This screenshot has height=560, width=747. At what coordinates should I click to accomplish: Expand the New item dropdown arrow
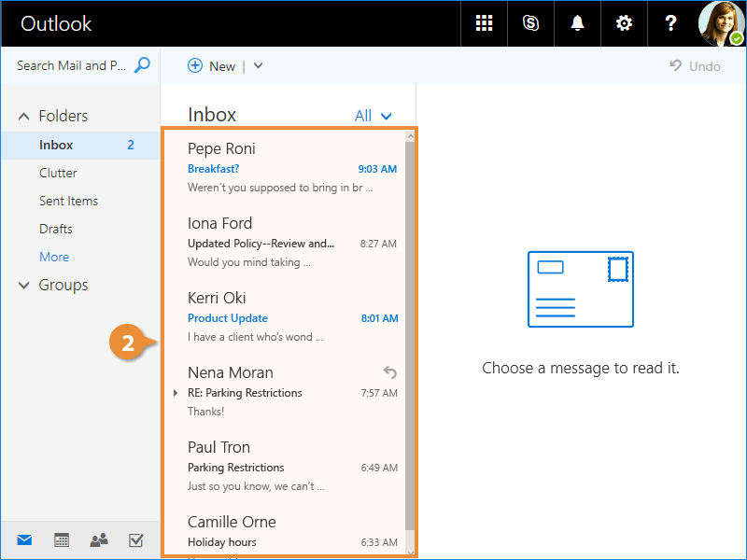[259, 65]
